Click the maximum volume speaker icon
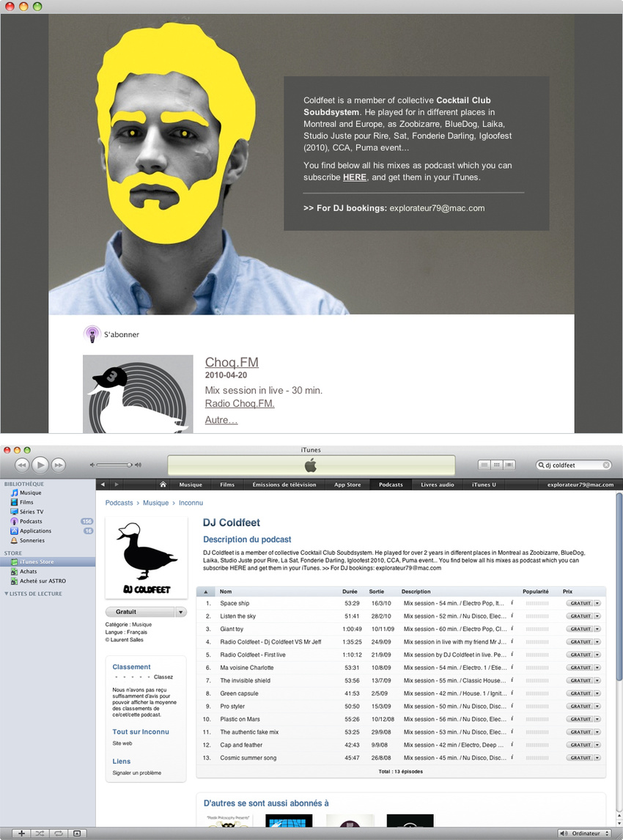 [x=139, y=465]
